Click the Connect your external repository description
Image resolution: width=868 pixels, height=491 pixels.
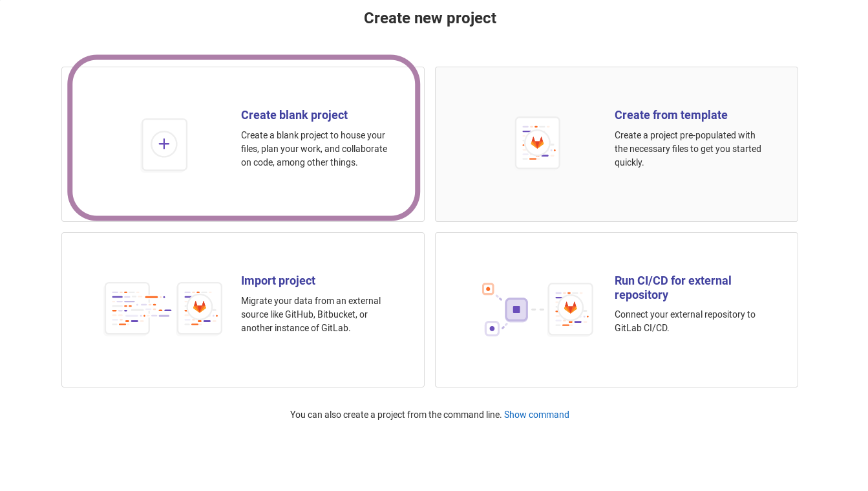(x=684, y=321)
